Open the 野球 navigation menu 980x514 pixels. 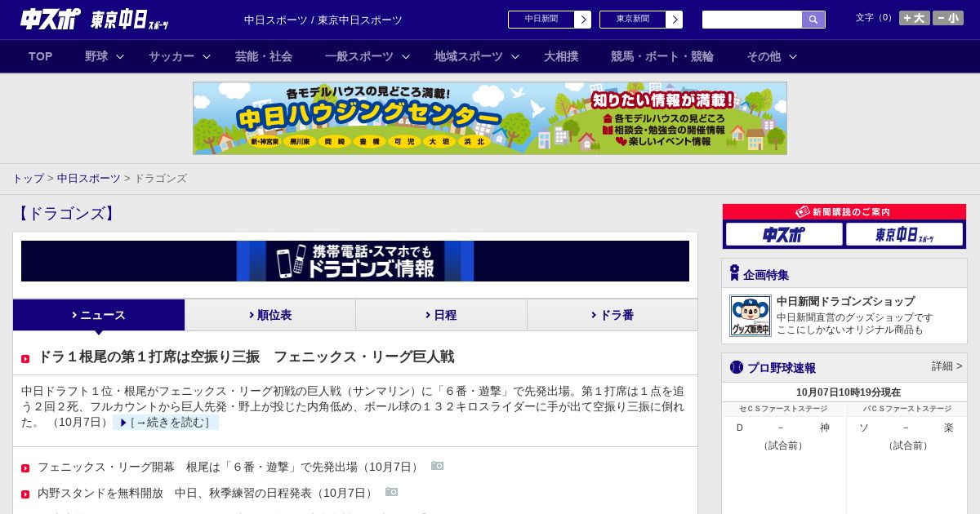96,56
